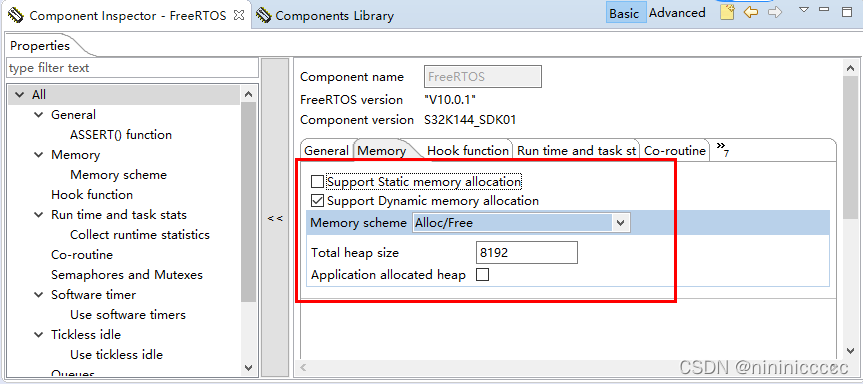This screenshot has width=863, height=384.
Task: Switch to Advanced view mode
Action: [677, 13]
